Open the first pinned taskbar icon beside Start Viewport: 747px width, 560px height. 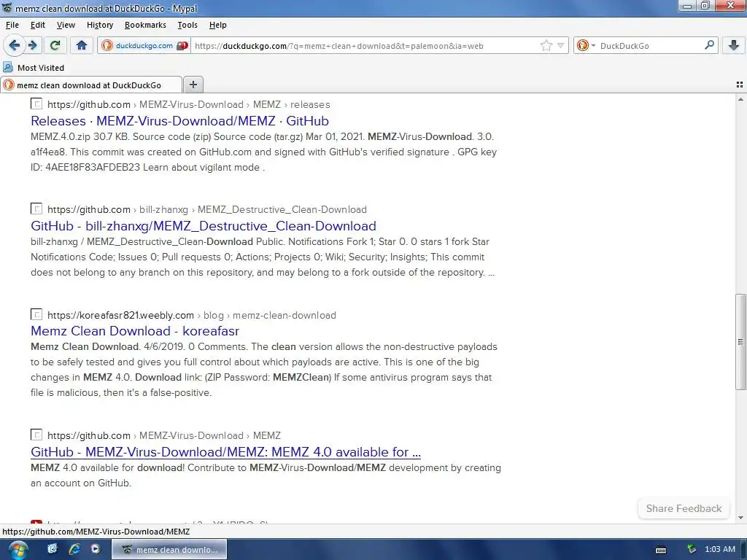click(53, 549)
